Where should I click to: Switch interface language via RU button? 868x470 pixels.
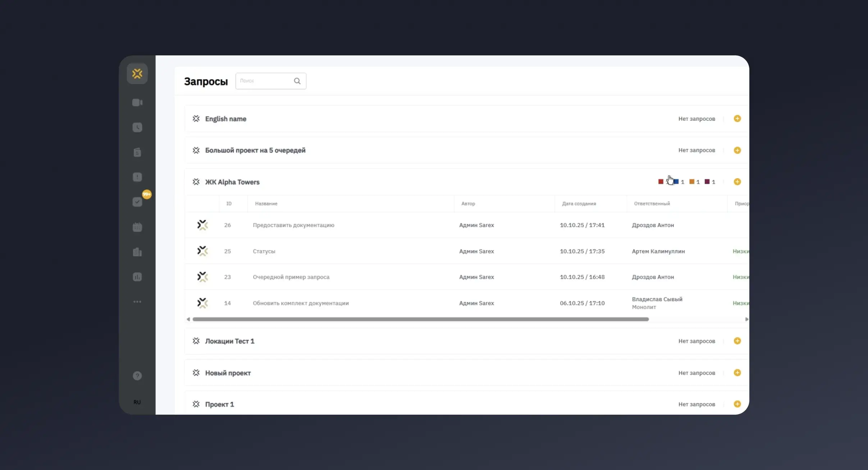pos(137,402)
